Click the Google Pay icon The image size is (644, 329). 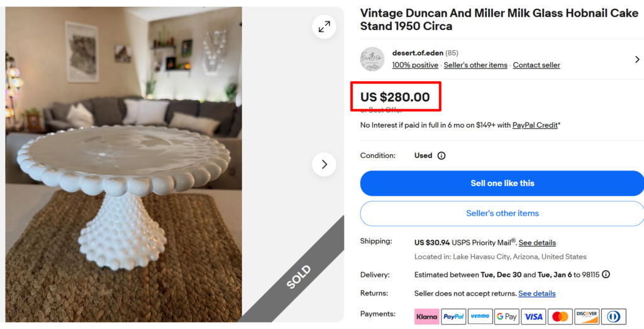click(x=506, y=316)
